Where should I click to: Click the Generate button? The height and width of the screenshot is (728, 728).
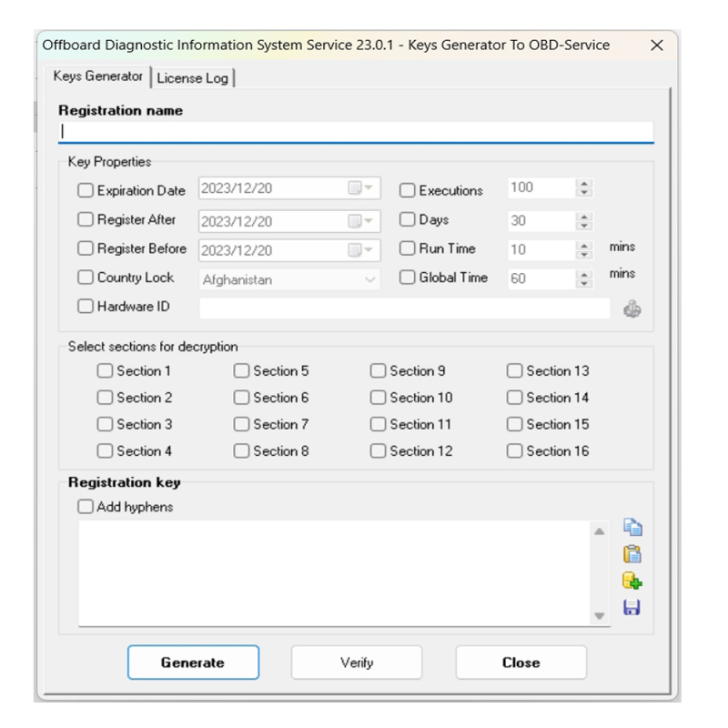click(193, 662)
